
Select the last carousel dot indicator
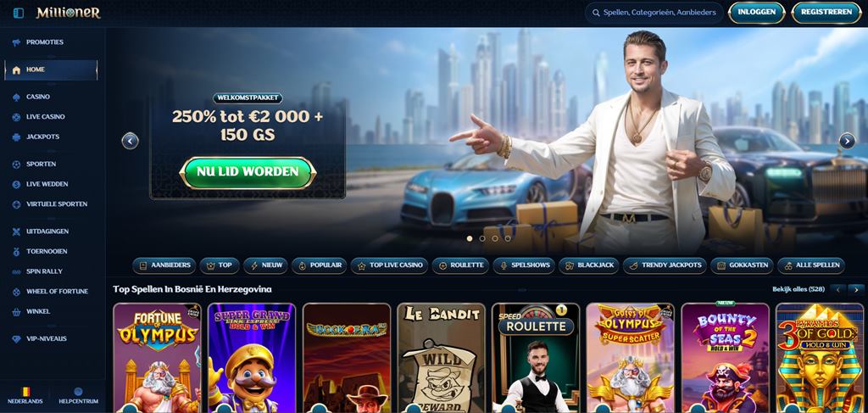tap(507, 238)
